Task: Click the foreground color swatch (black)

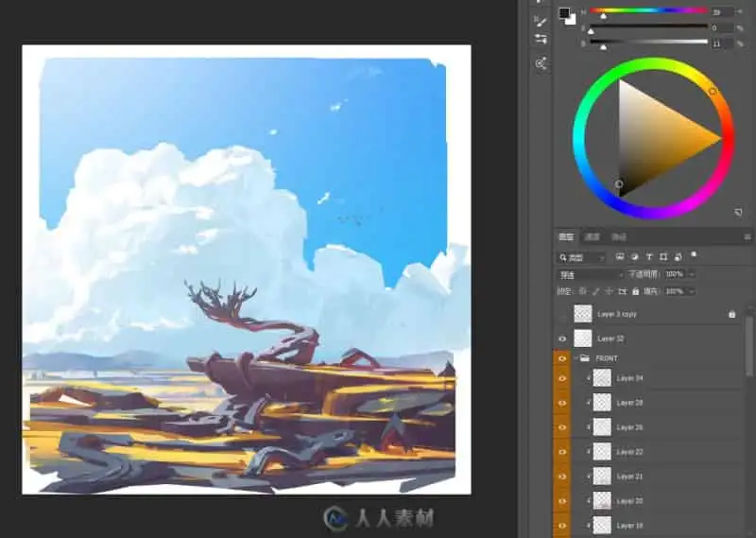Action: point(564,13)
